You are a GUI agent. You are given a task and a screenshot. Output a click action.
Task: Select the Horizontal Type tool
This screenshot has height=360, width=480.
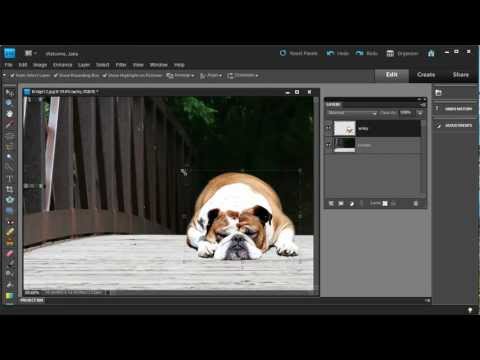pyautogui.click(x=10, y=179)
